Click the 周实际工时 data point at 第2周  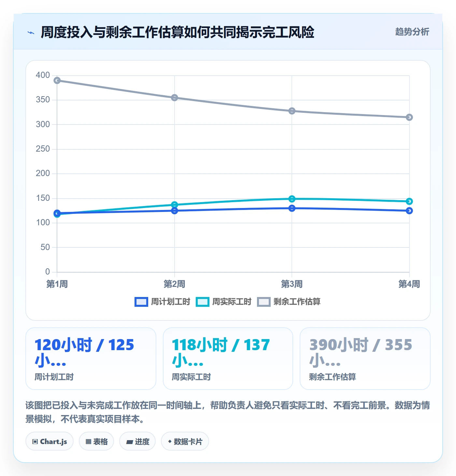pos(175,205)
